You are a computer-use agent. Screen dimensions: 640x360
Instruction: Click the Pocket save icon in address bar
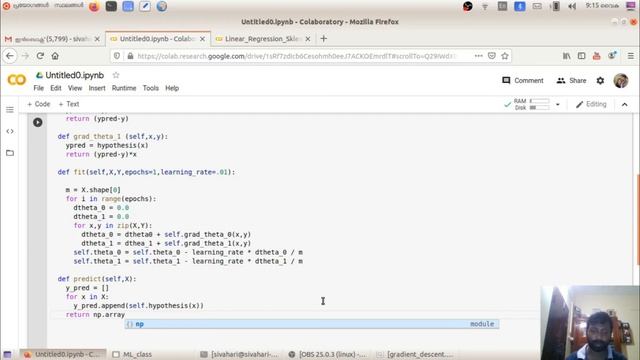pyautogui.click(x=492, y=56)
